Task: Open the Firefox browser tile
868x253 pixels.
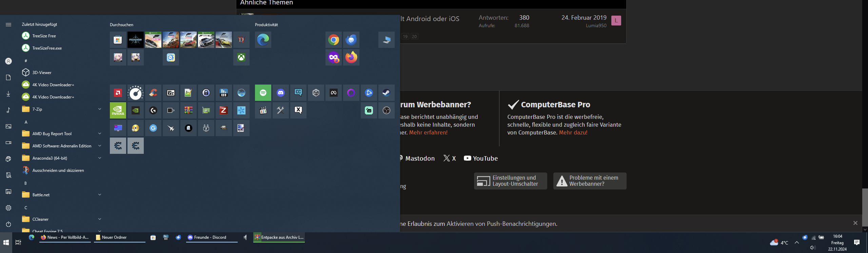Action: (351, 57)
